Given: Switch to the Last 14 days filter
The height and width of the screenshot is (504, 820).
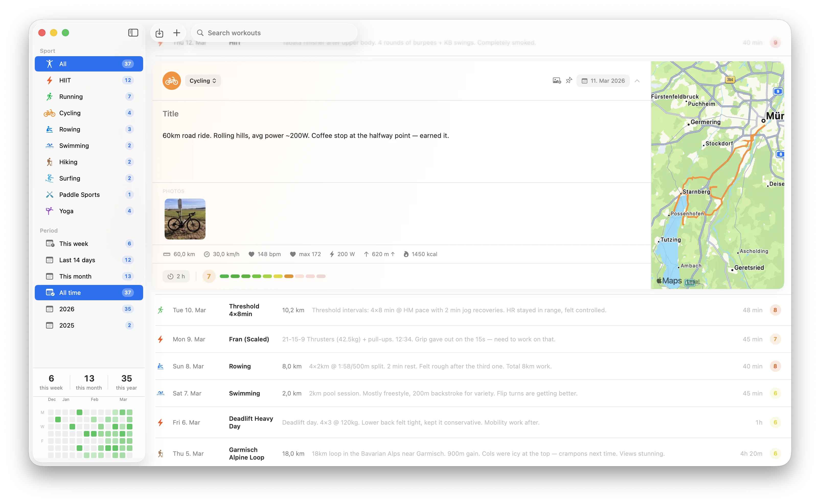Looking at the screenshot, I should pyautogui.click(x=88, y=260).
